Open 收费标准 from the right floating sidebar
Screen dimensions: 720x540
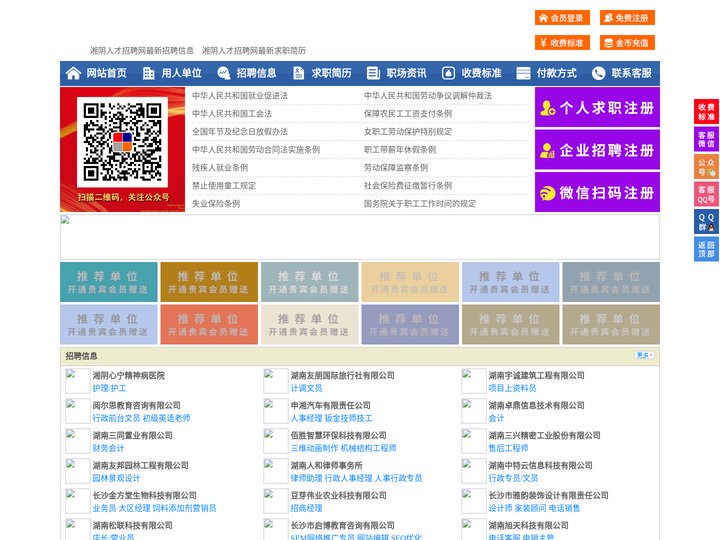[x=706, y=112]
